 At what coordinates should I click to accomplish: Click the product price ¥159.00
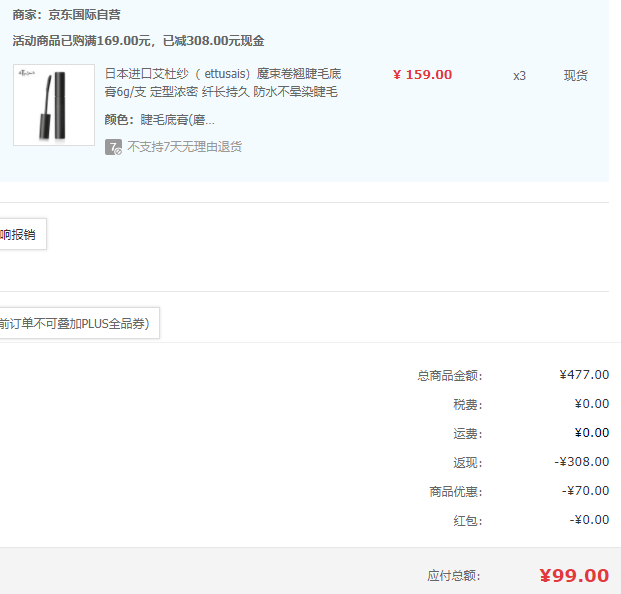click(422, 75)
